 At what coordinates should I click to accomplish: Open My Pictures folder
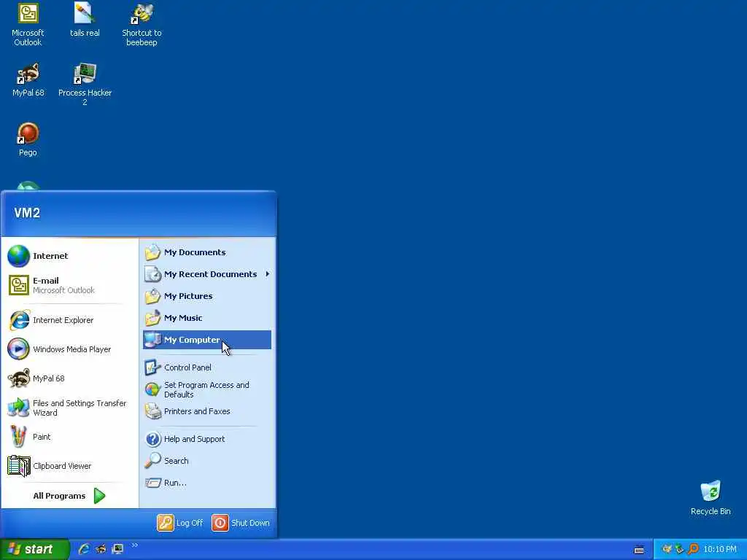tap(207, 296)
